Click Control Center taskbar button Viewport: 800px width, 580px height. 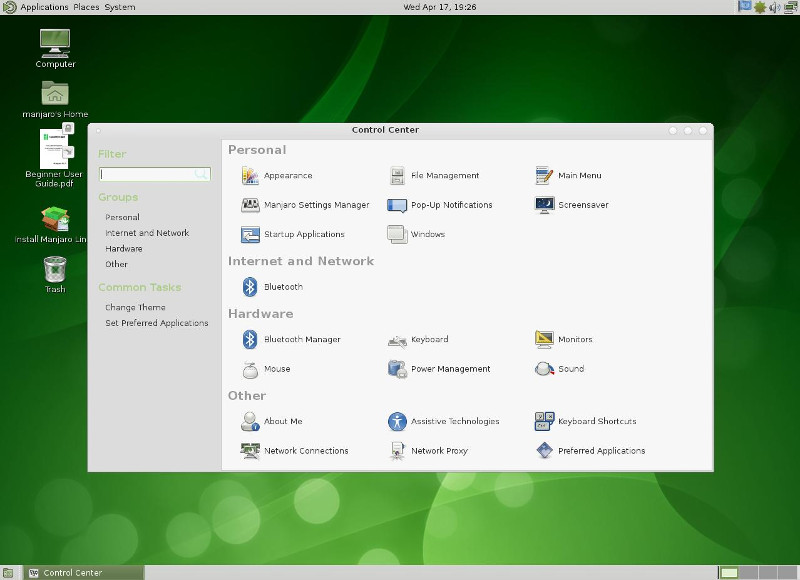(x=72, y=573)
